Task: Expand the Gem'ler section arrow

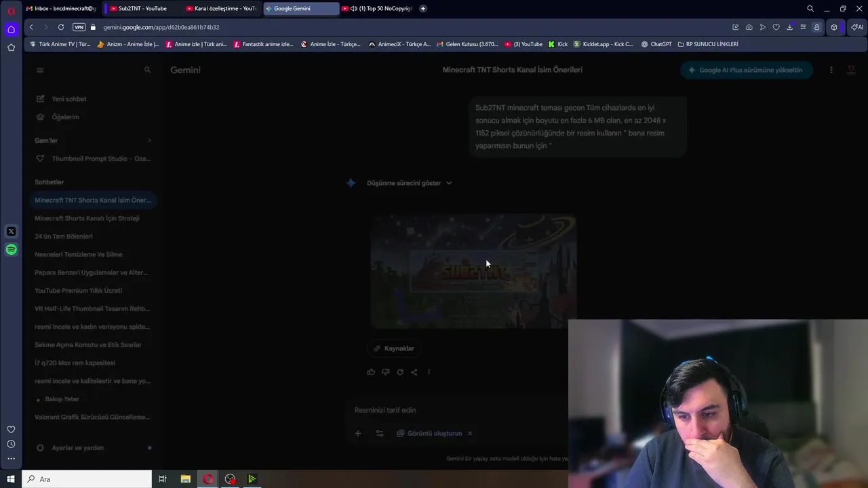Action: 149,140
